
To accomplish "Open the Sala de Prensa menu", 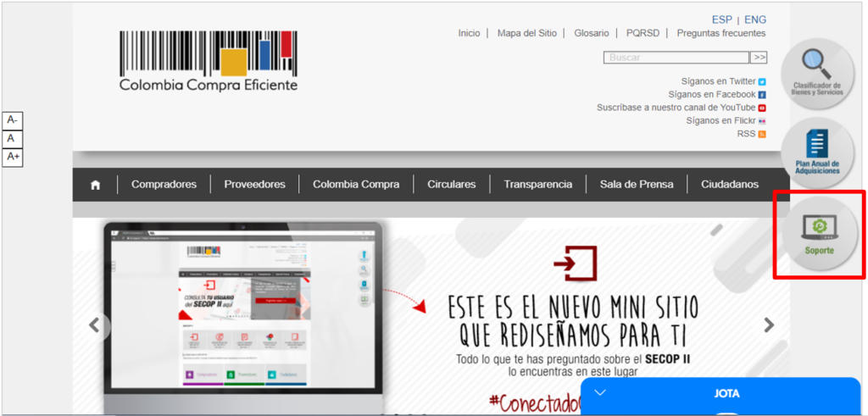I will [x=637, y=185].
